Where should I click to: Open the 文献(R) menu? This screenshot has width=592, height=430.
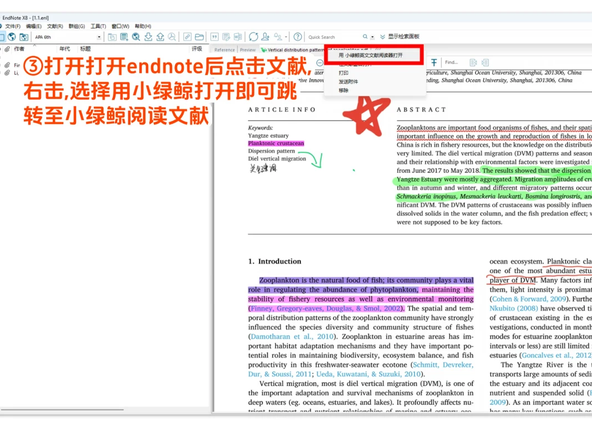(55, 26)
